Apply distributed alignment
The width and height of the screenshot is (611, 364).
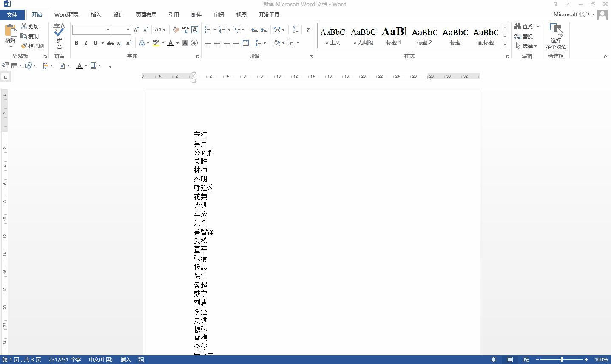click(x=245, y=43)
